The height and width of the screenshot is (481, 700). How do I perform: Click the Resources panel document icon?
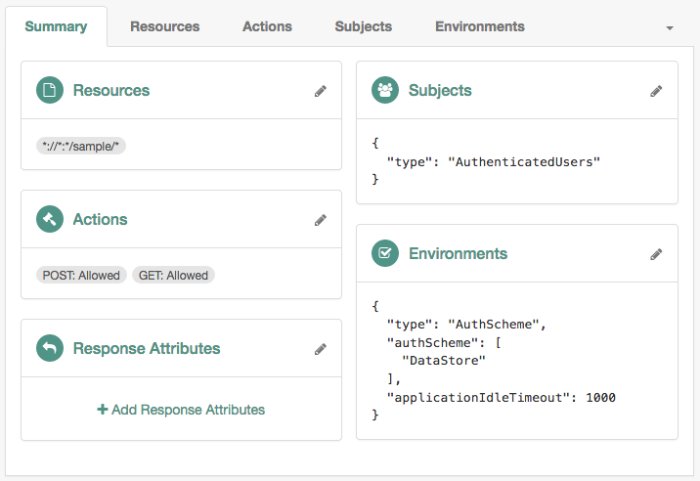click(50, 90)
